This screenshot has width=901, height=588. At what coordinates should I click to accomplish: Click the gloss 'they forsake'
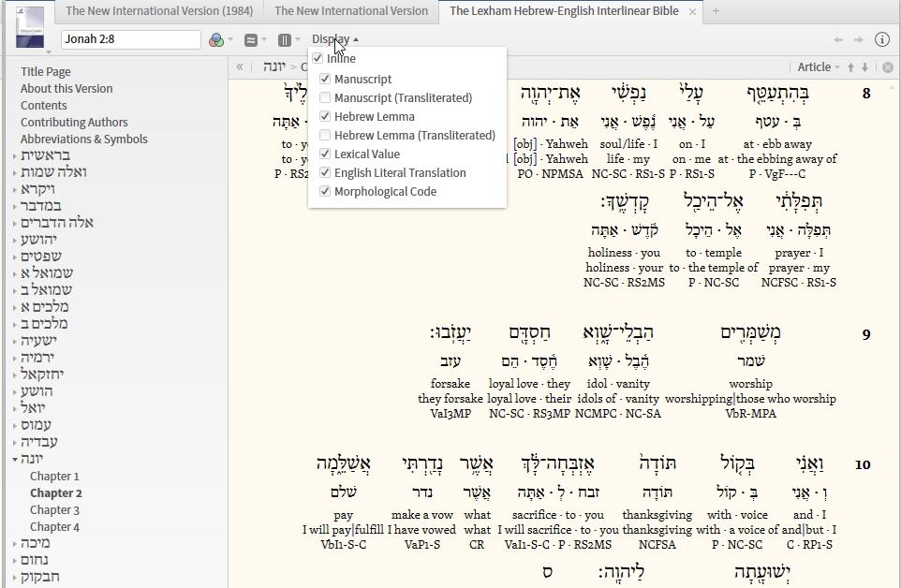click(450, 399)
